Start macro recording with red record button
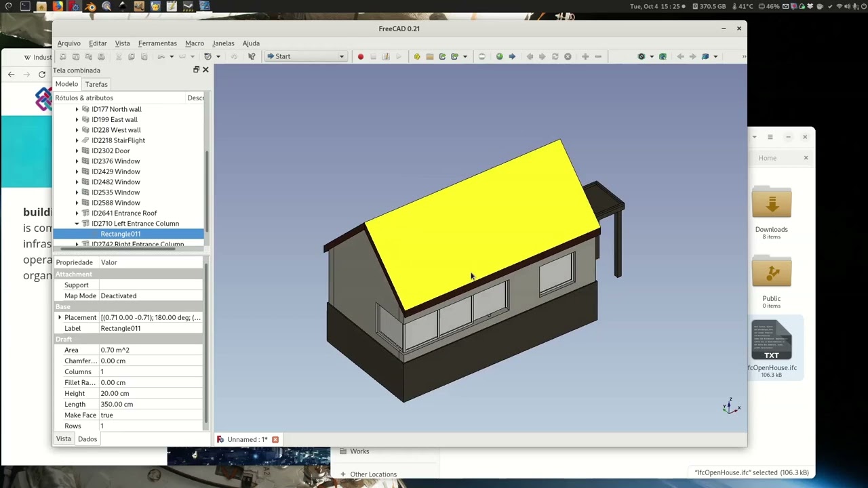This screenshot has width=868, height=488. tap(360, 56)
